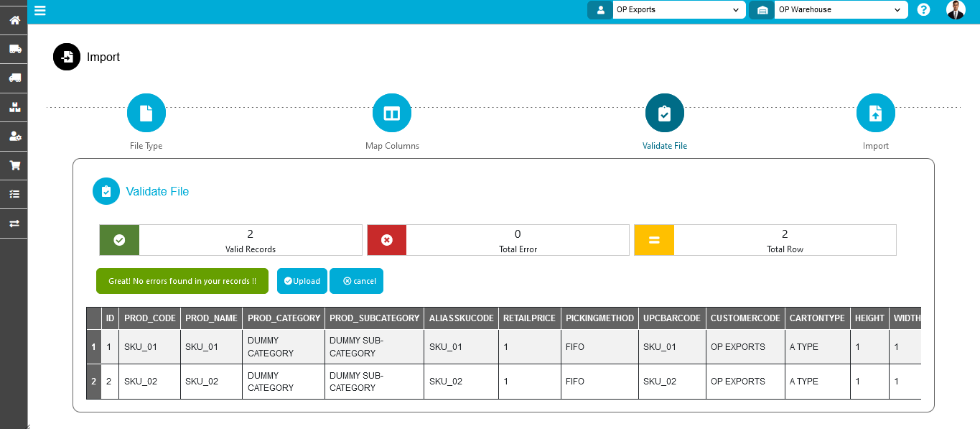The width and height of the screenshot is (980, 429).
Task: Toggle the hamburger menu at top left
Action: 40,10
